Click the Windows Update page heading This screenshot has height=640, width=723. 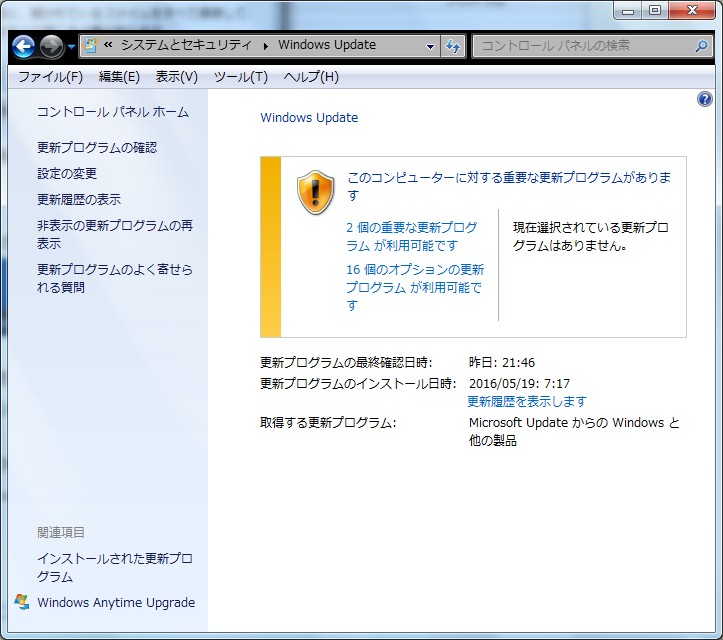pyautogui.click(x=309, y=118)
